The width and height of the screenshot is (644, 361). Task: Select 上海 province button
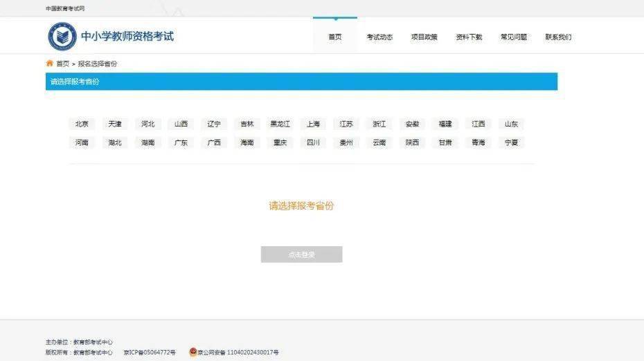(313, 124)
